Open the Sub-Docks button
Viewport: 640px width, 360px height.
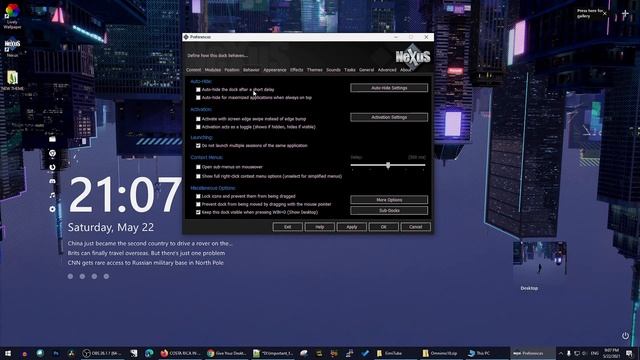point(389,211)
